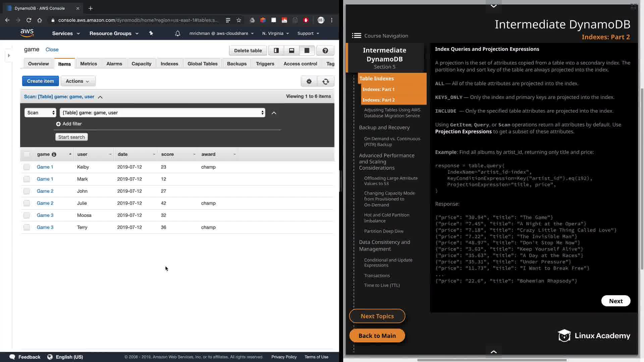Expand the Actions dropdown button
The width and height of the screenshot is (644, 362).
click(78, 81)
